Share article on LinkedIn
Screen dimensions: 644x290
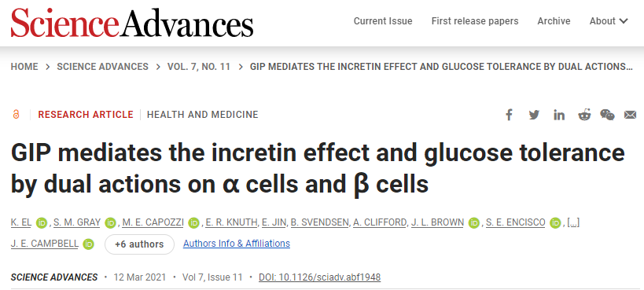pos(559,115)
